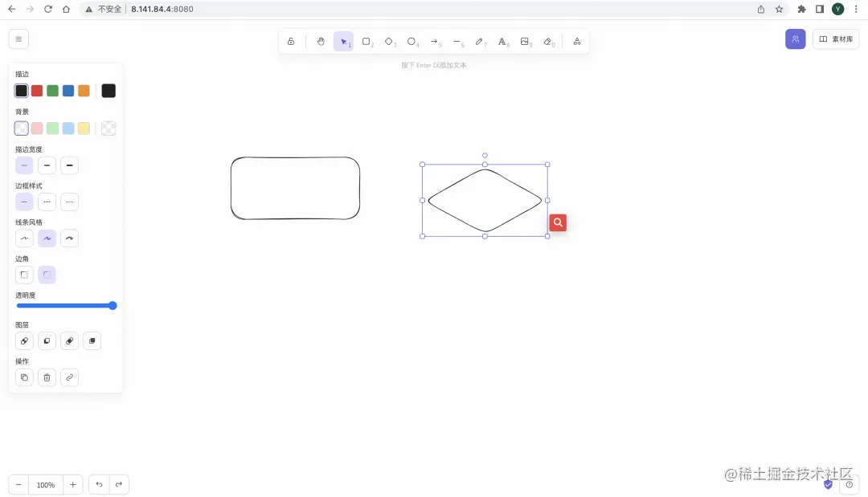Bring selected shape forward

click(69, 341)
